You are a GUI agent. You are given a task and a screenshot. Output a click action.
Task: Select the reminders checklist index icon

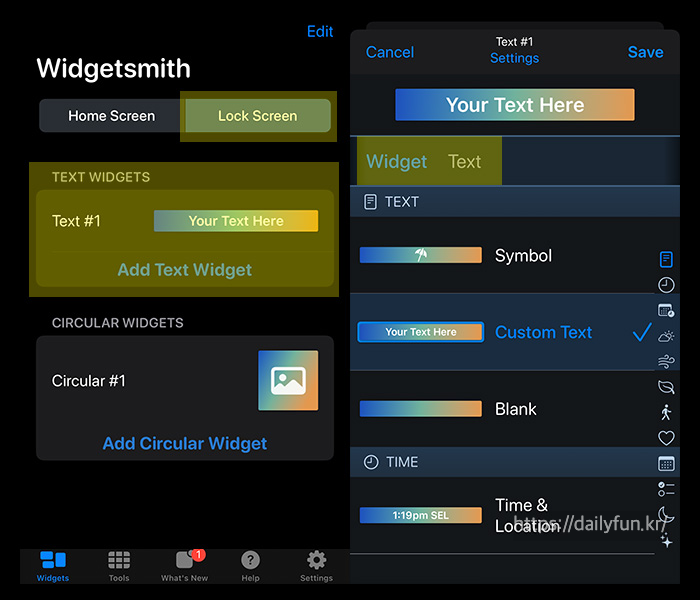click(x=666, y=489)
